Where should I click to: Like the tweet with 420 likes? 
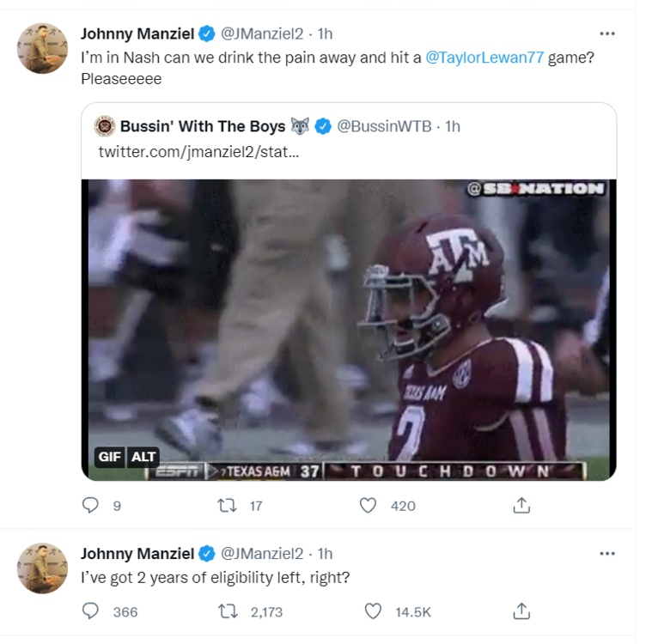coord(368,506)
